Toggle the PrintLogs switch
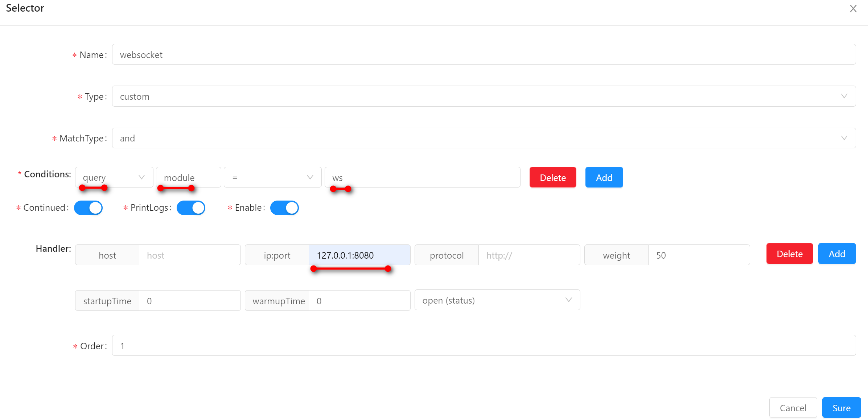This screenshot has height=420, width=868. click(x=191, y=208)
